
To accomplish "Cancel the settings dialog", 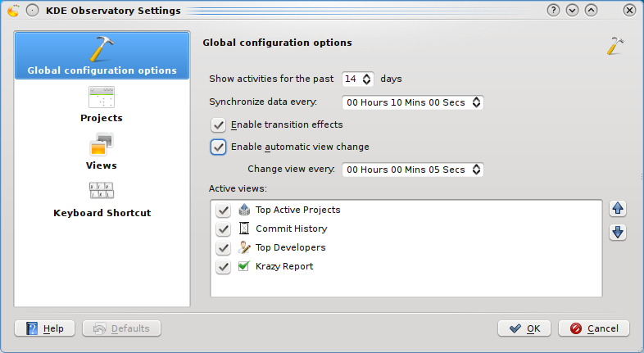I will (593, 328).
